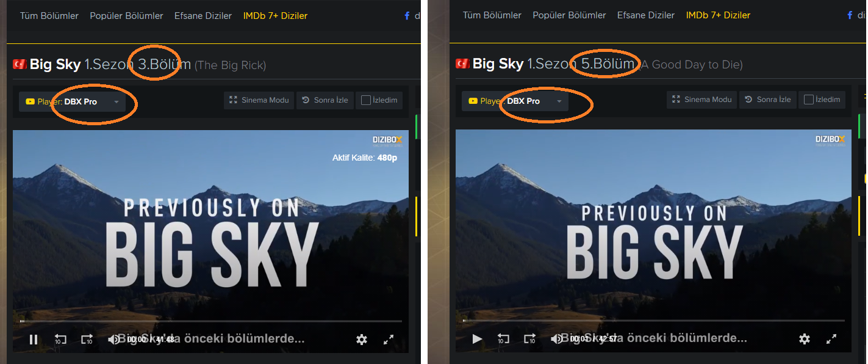The height and width of the screenshot is (364, 868).
Task: Open the settings gear in the left player
Action: [362, 339]
